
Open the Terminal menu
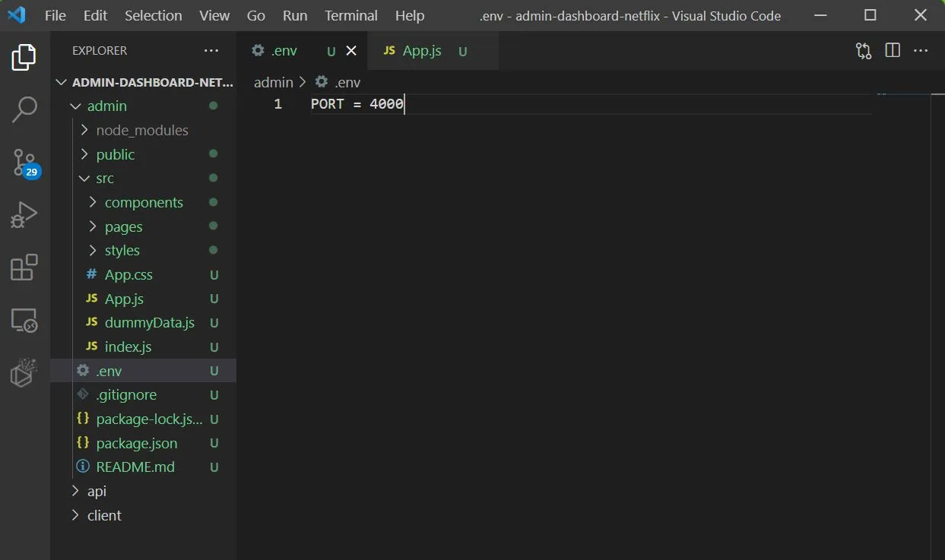(351, 15)
